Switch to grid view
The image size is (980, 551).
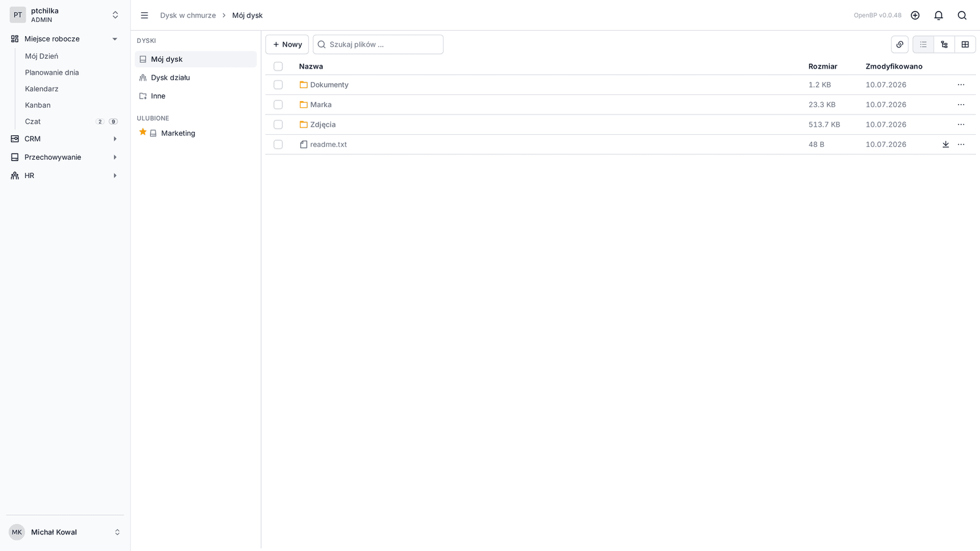(965, 44)
